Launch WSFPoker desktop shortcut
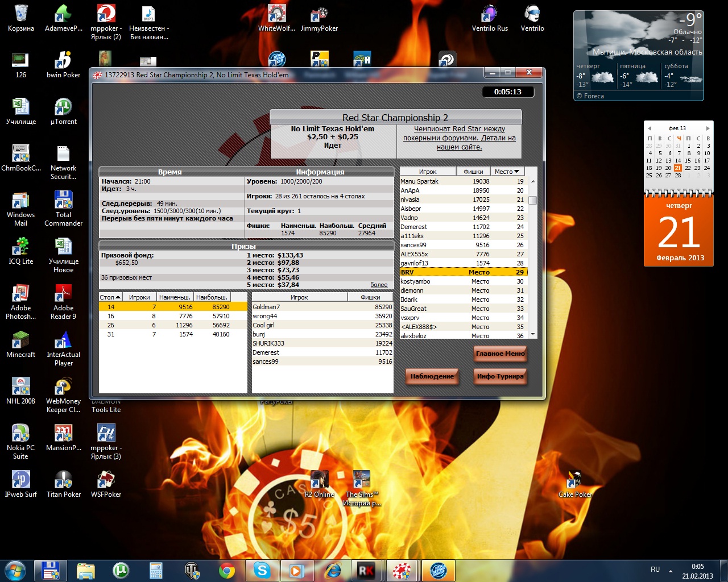728x582 pixels. tap(106, 484)
